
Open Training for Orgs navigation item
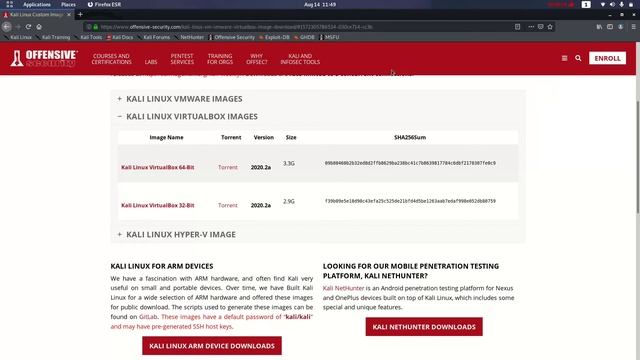point(220,59)
